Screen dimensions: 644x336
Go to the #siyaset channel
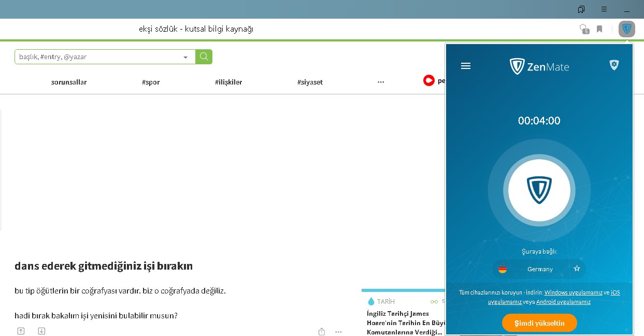[310, 82]
